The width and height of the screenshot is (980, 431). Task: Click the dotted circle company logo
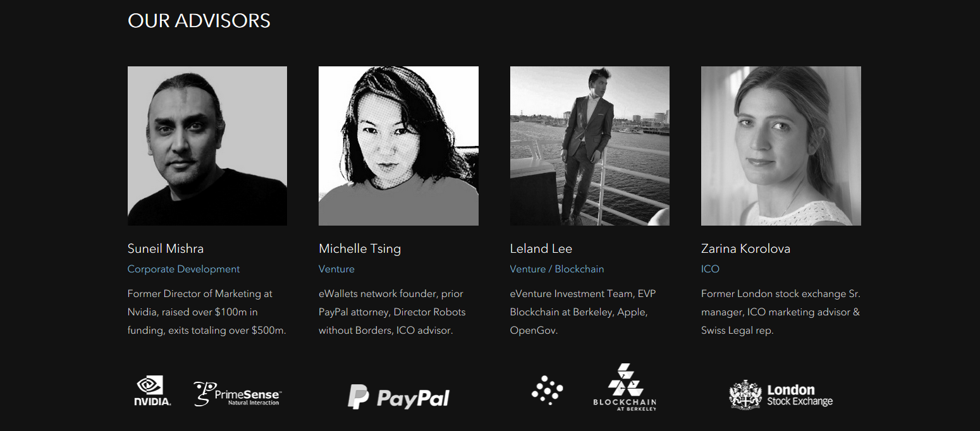tap(548, 390)
